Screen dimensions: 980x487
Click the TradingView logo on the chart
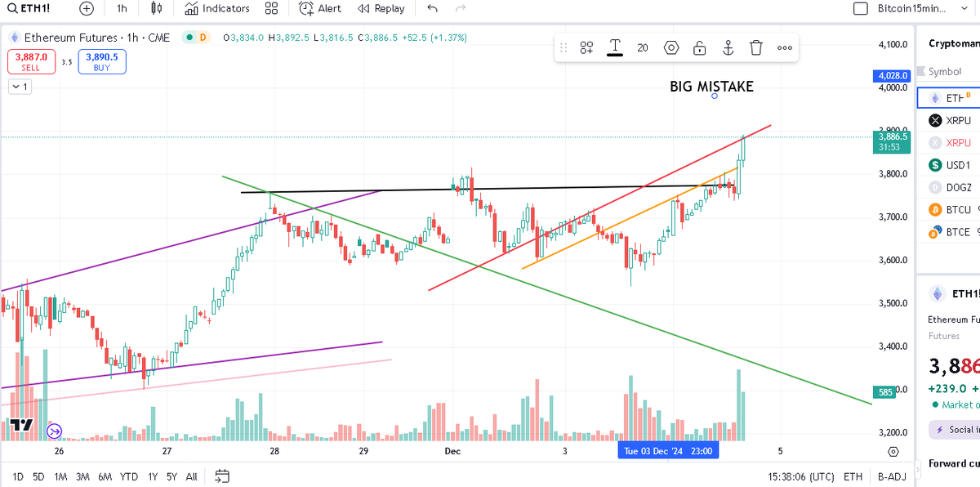[21, 425]
